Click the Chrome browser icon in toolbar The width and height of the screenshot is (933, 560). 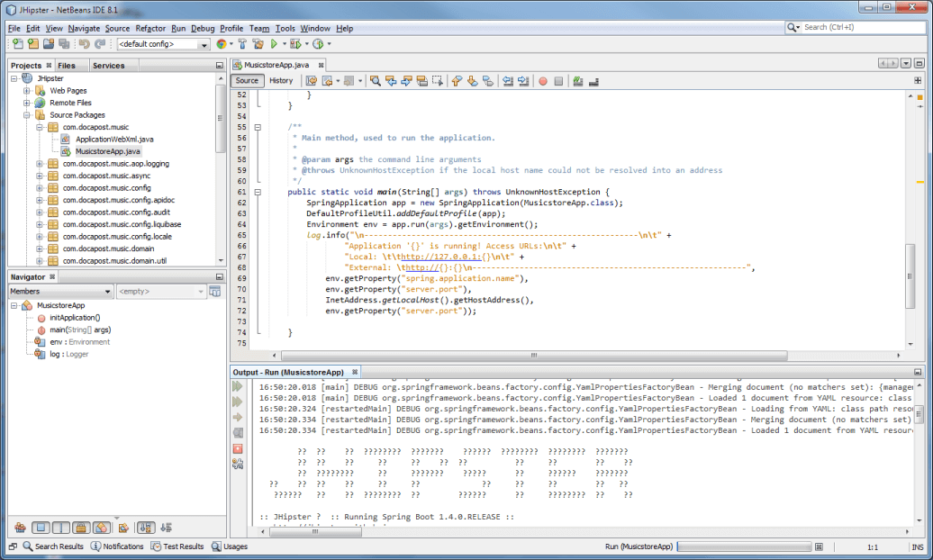(221, 43)
